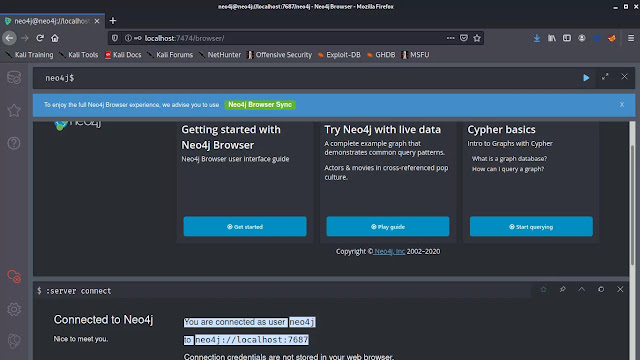Open the About Neo4j sidebar icon
Screen dimensions: 640x360
(14, 341)
